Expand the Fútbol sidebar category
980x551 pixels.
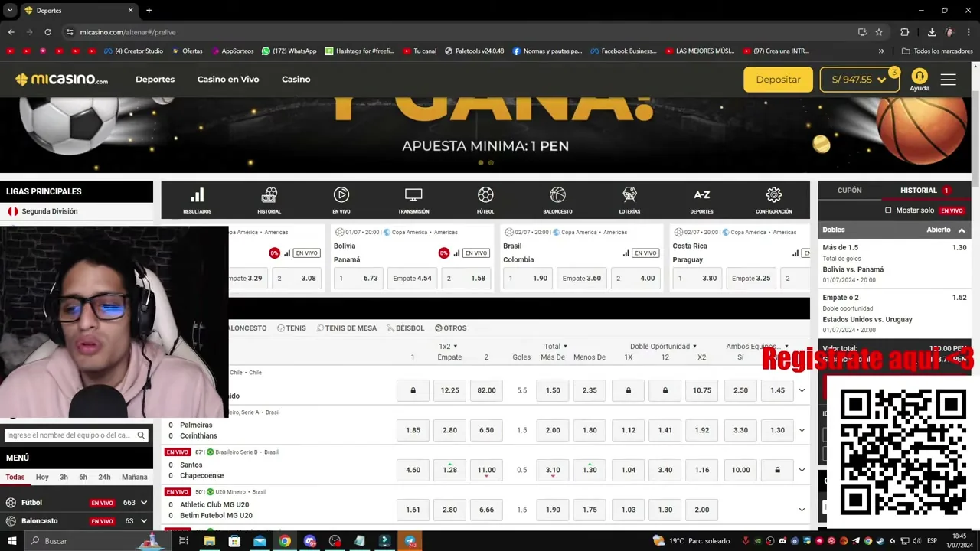(144, 503)
